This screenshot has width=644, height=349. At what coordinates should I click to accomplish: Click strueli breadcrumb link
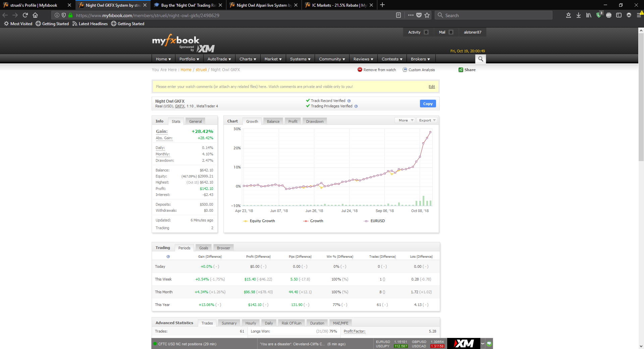201,70
